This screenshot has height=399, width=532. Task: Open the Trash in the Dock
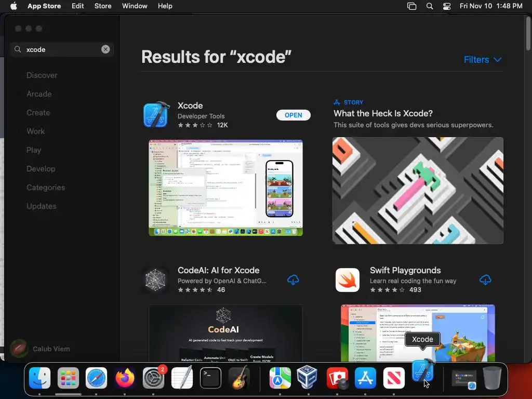coord(492,378)
